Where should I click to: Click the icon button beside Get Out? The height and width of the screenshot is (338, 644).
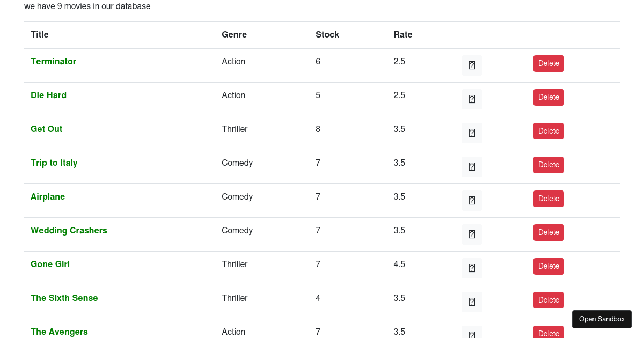click(x=472, y=133)
